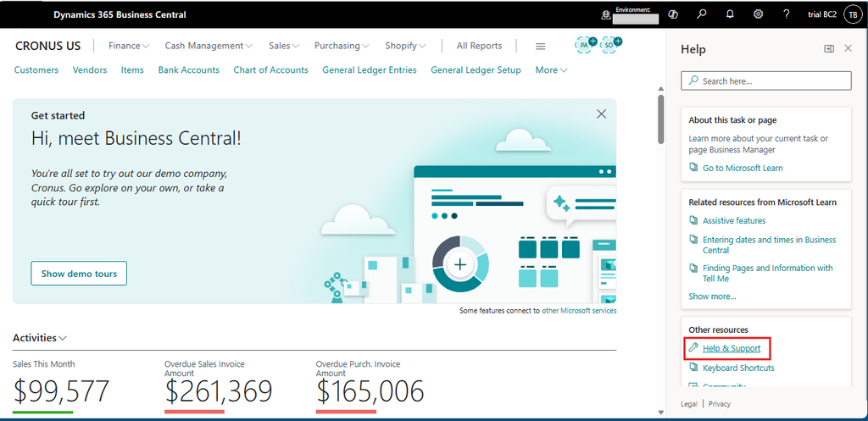Dismiss the Get started banner
The image size is (868, 421).
click(x=601, y=114)
